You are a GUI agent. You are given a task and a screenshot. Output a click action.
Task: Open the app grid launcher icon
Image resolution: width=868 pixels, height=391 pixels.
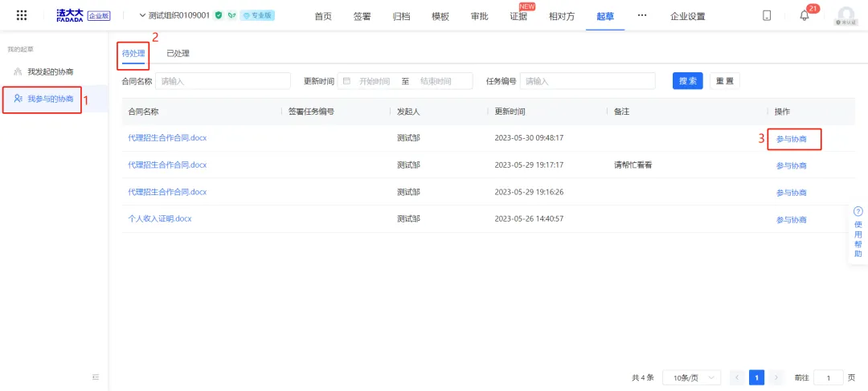pyautogui.click(x=22, y=15)
